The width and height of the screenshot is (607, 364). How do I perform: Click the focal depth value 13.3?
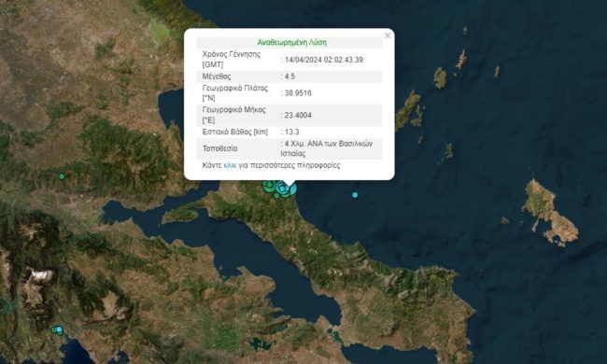point(291,132)
